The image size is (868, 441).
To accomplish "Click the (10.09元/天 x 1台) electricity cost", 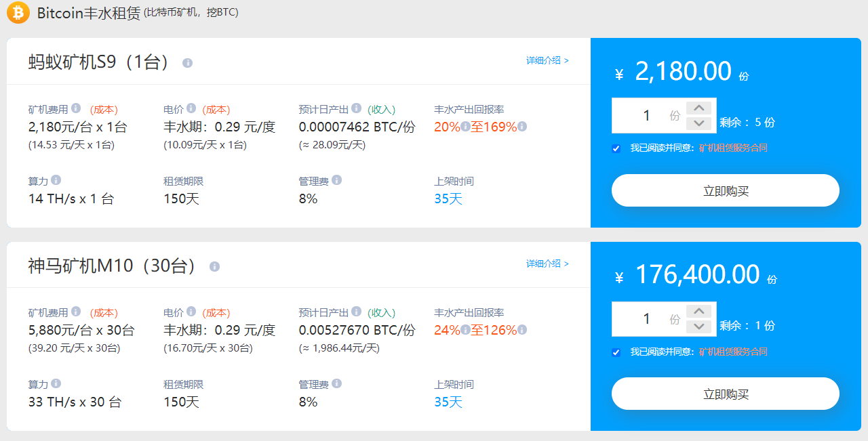I will 205,145.
